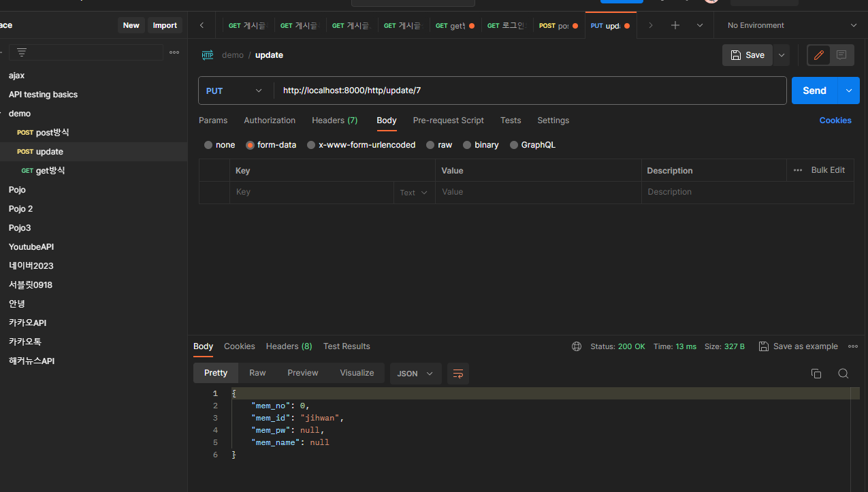Open the JSON format dropdown
This screenshot has width=868, height=492.
[415, 374]
